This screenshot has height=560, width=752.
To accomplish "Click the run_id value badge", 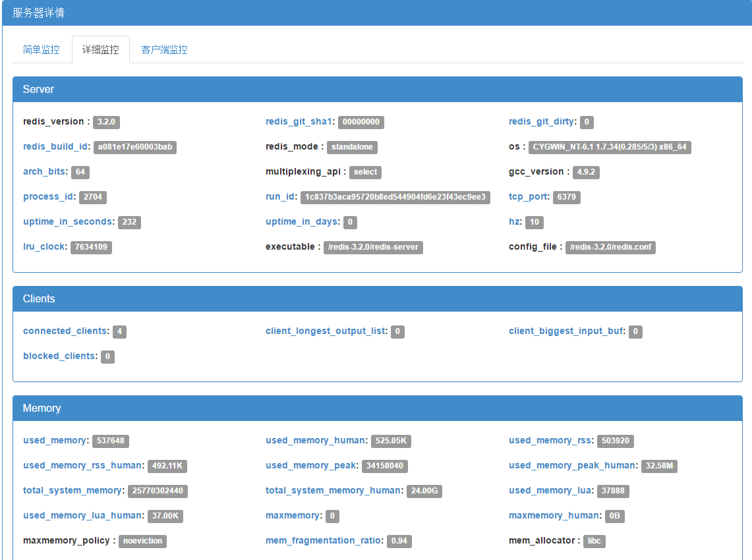I will [395, 197].
